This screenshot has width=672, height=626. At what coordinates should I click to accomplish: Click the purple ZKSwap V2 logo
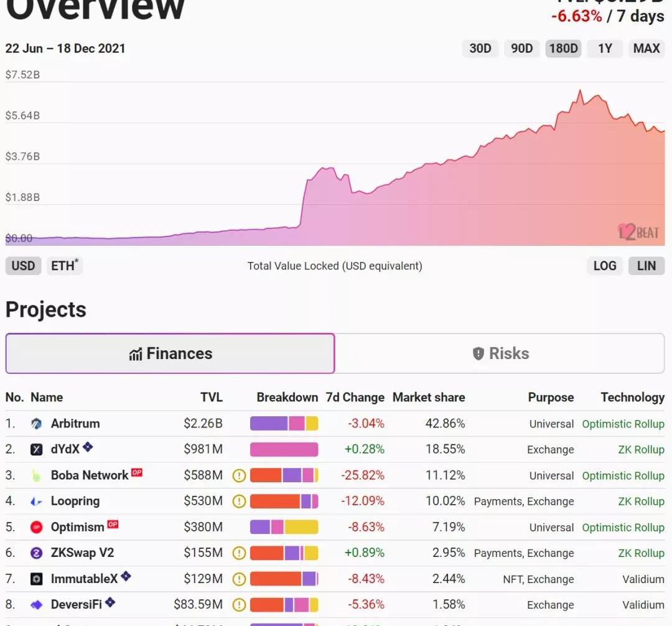pyautogui.click(x=37, y=553)
